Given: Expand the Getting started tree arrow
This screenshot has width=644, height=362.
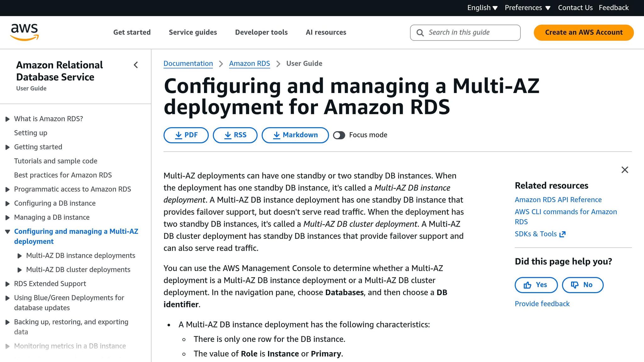Looking at the screenshot, I should (x=8, y=147).
